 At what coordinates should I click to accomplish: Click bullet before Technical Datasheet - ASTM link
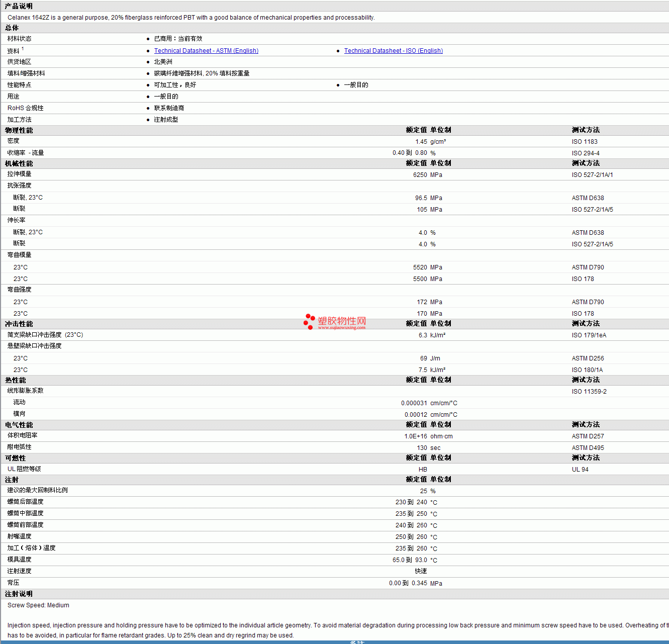[148, 51]
